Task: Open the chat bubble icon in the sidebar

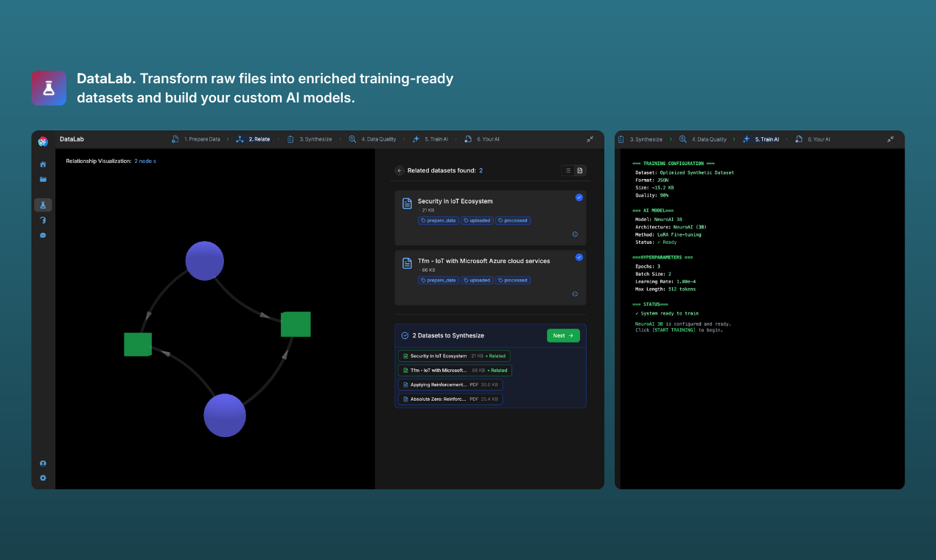Action: 43,235
